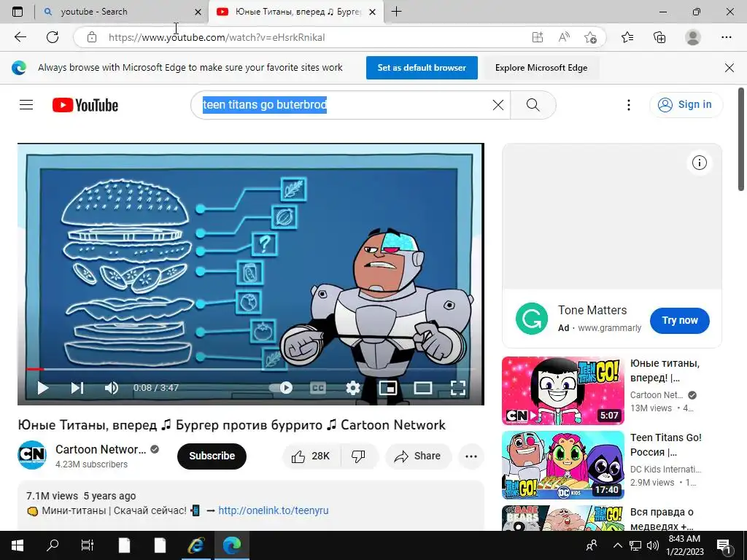Viewport: 747px width, 560px height.
Task: Open Edge Settings and more menu
Action: 726,37
